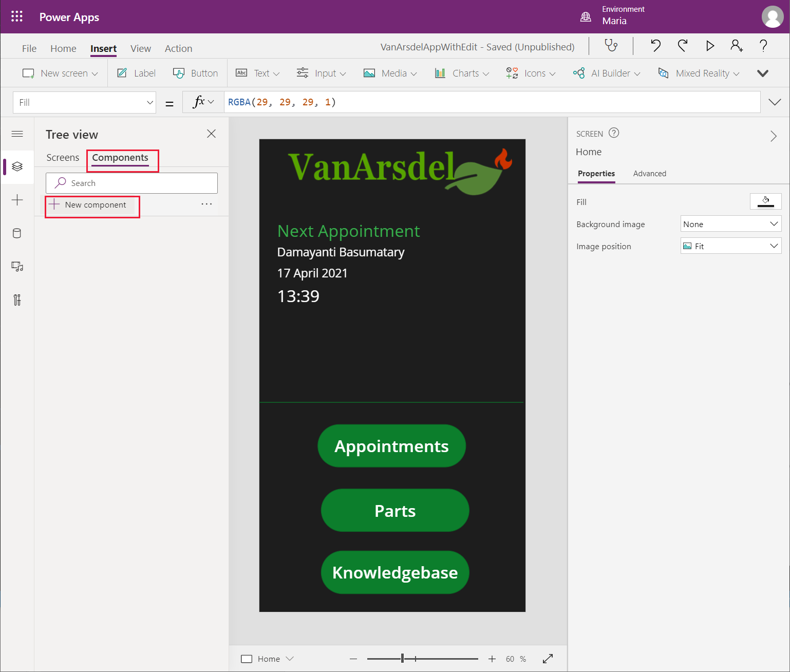
Task: Adjust the zoom slider handle
Action: (x=403, y=659)
